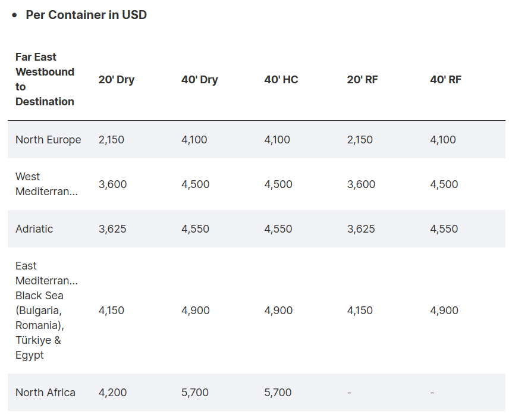Click the 40' RF column header
Image resolution: width=509 pixels, height=420 pixels.
(x=445, y=80)
